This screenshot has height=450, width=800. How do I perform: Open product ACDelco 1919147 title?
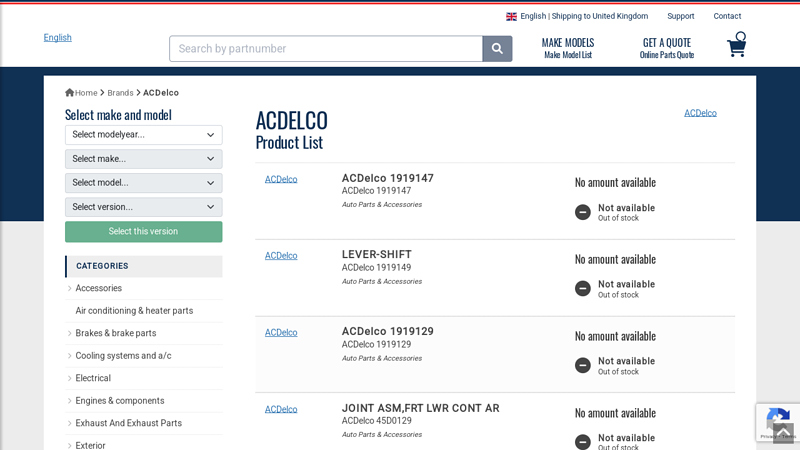(x=388, y=178)
